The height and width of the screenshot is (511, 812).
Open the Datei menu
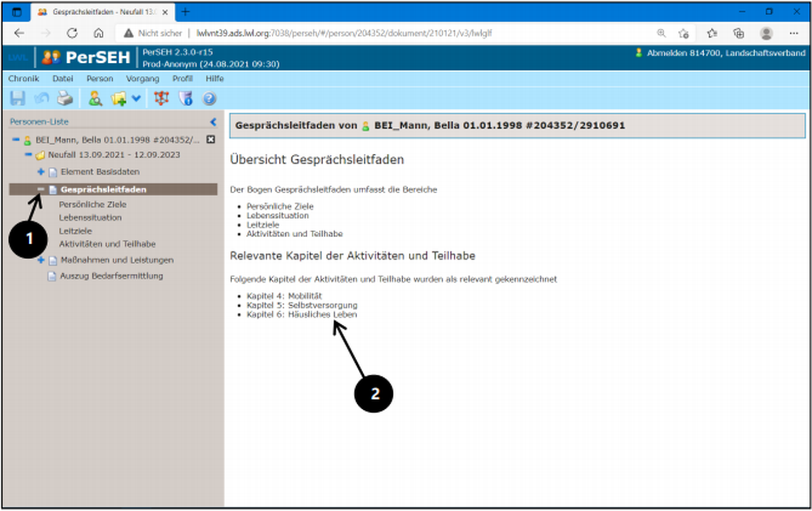coord(63,78)
